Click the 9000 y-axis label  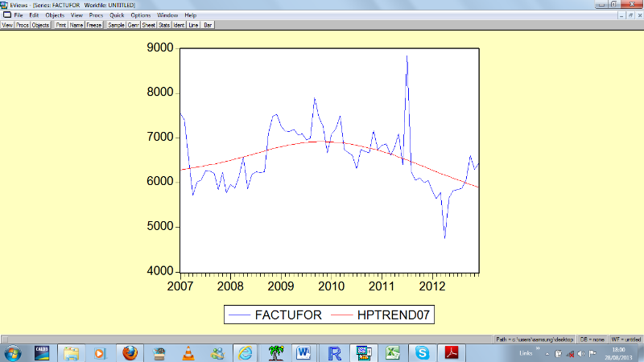(159, 47)
